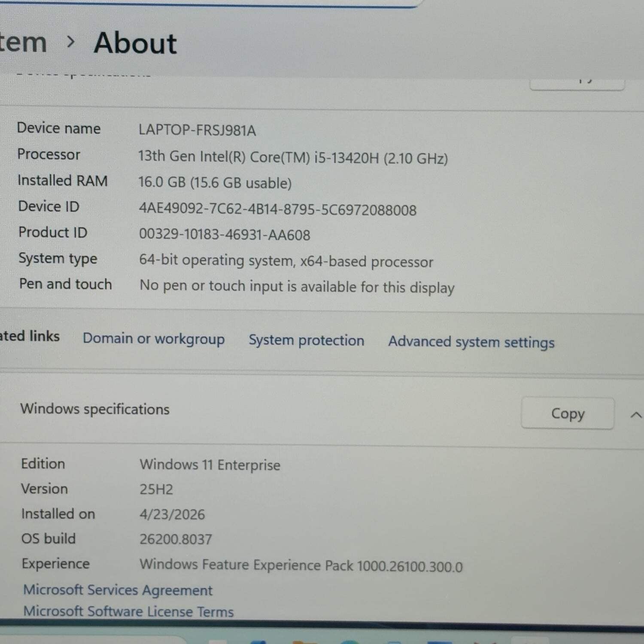Select the 16.0 GB installed RAM value

tap(215, 183)
